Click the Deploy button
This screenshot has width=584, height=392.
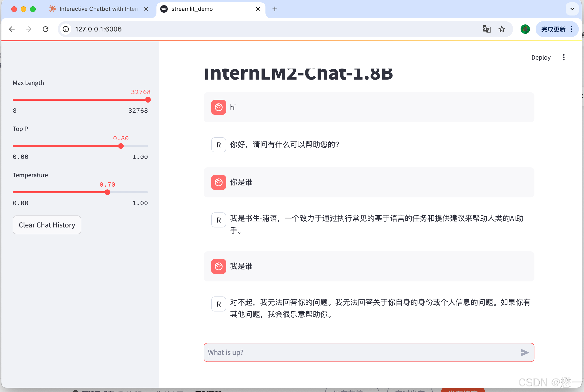tap(541, 58)
